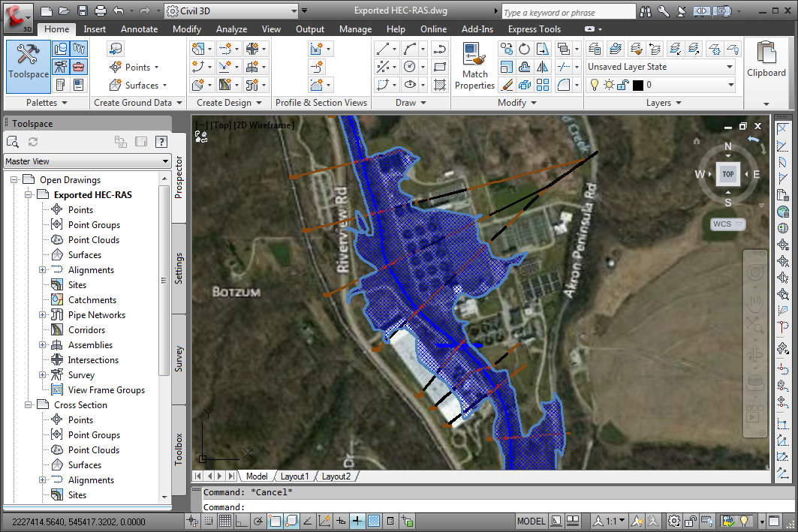This screenshot has width=798, height=532.
Task: Click the Plot printer icon
Action: (x=101, y=11)
